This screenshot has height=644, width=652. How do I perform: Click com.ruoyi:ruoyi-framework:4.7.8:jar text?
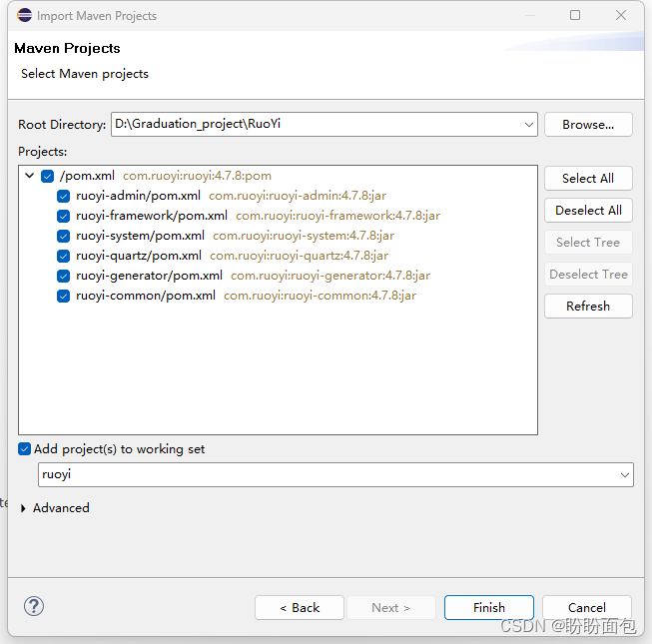coord(338,216)
